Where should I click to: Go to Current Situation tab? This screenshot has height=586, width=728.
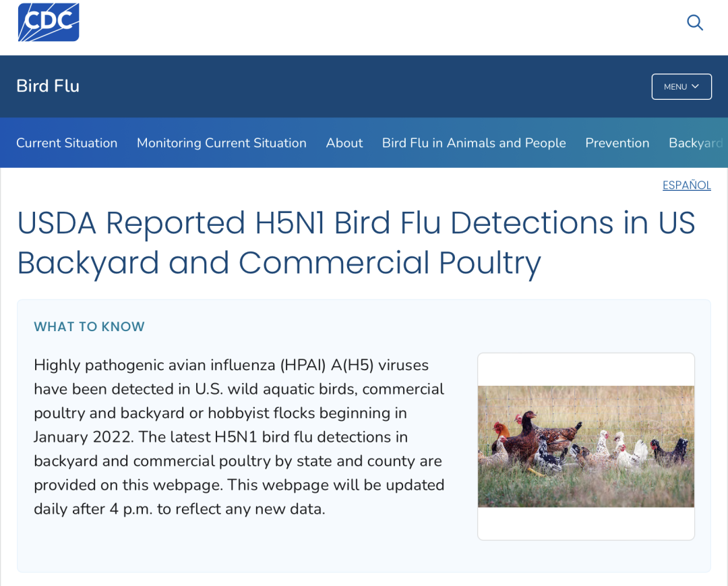pos(67,143)
